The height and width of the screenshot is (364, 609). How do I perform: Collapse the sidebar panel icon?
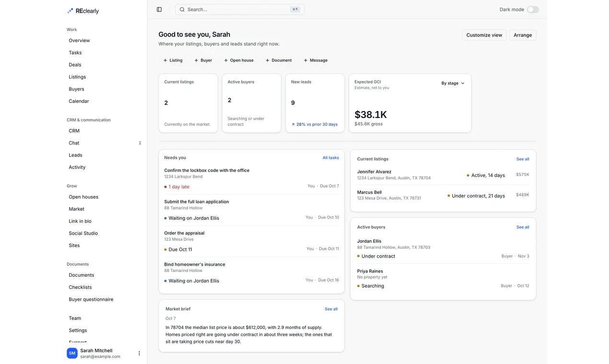tap(159, 10)
